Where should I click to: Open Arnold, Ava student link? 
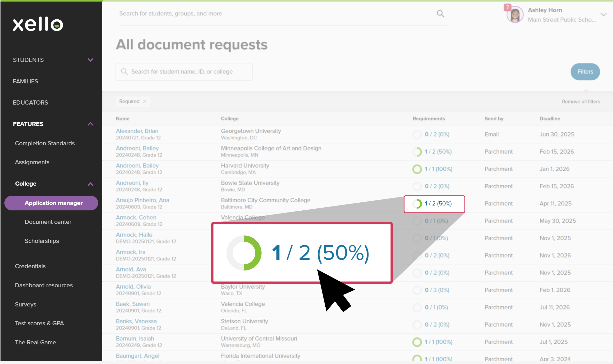pos(131,269)
